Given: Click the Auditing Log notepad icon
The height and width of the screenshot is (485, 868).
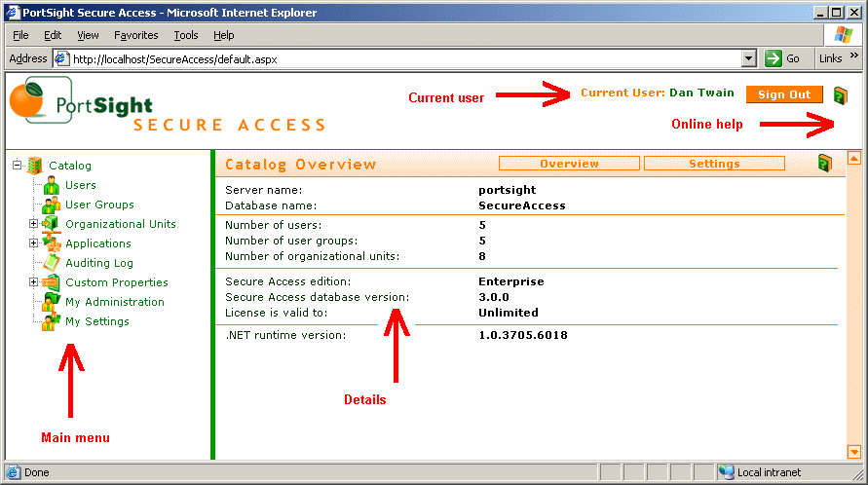Looking at the screenshot, I should click(52, 262).
